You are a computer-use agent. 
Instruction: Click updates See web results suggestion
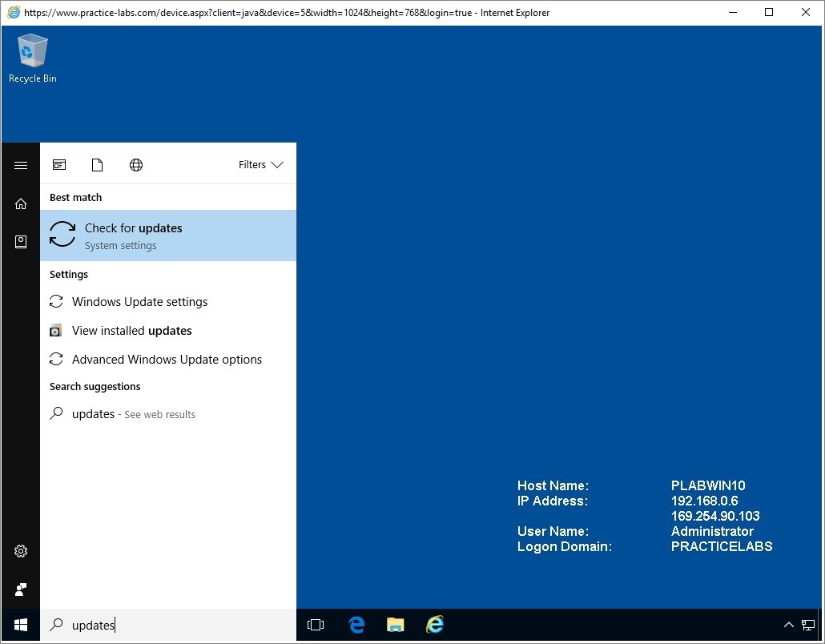[133, 414]
